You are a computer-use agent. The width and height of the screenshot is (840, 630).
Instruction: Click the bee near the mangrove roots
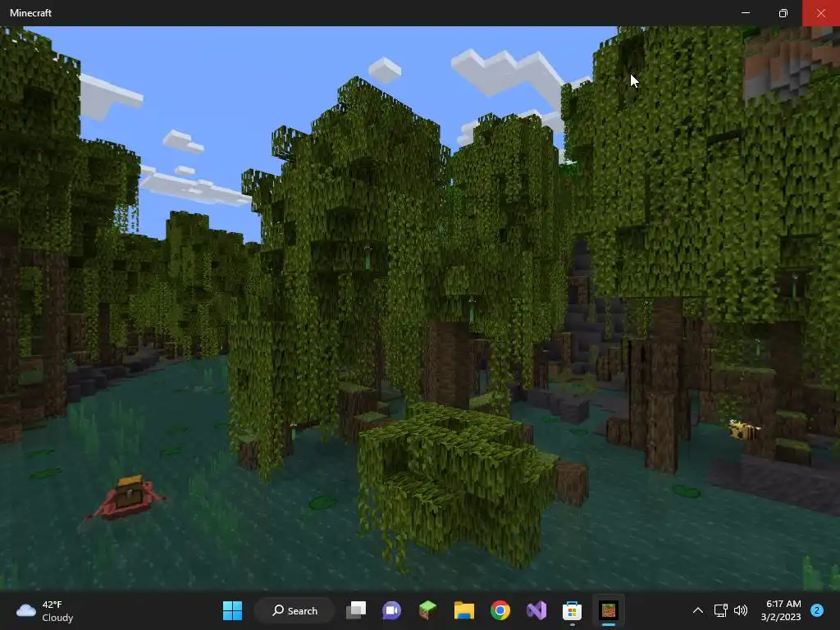point(743,430)
